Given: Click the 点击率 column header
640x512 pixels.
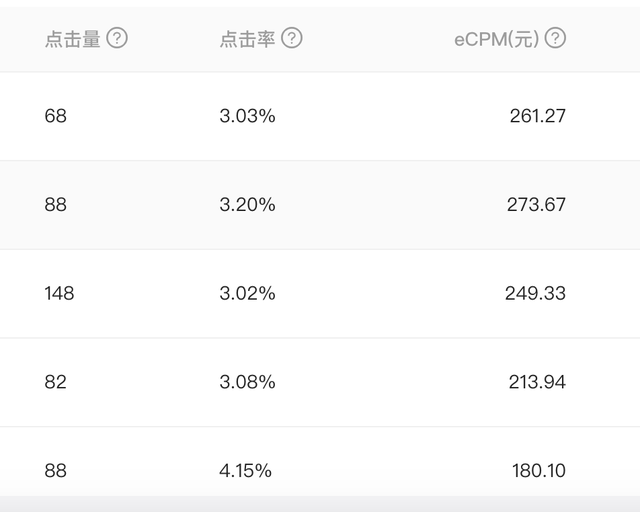Looking at the screenshot, I should (247, 39).
